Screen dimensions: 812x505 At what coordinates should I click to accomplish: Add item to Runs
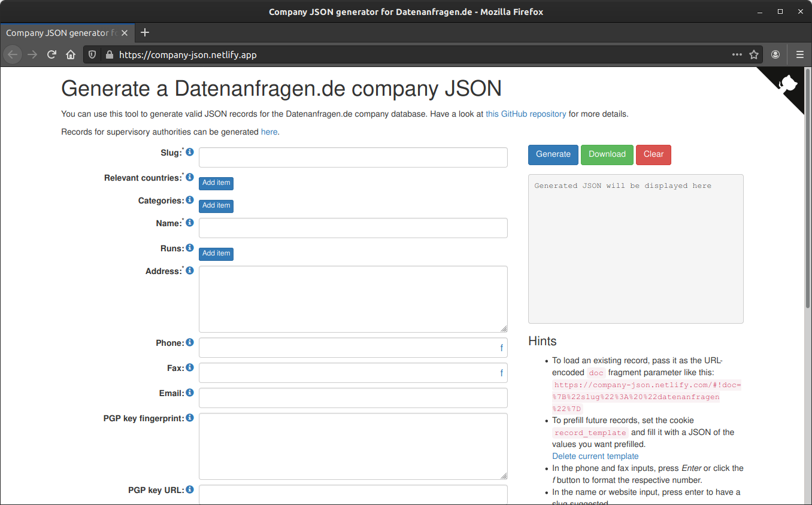(x=216, y=254)
